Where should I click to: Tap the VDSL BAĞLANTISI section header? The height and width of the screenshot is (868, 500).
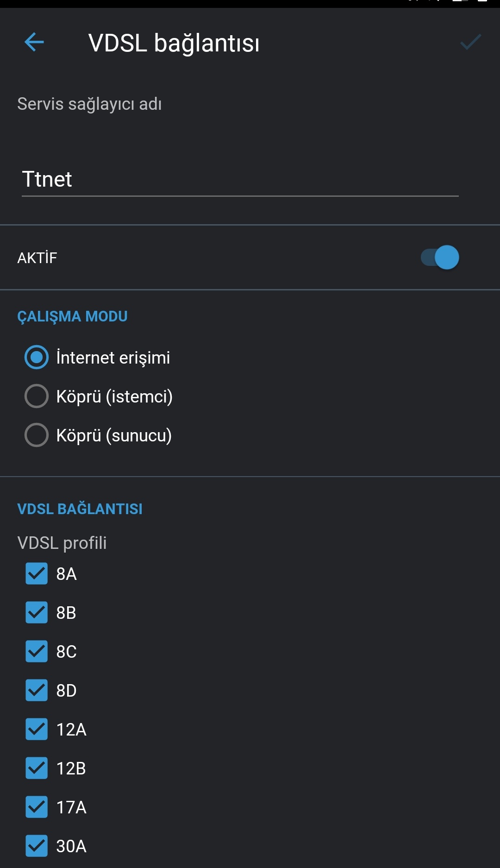point(80,509)
